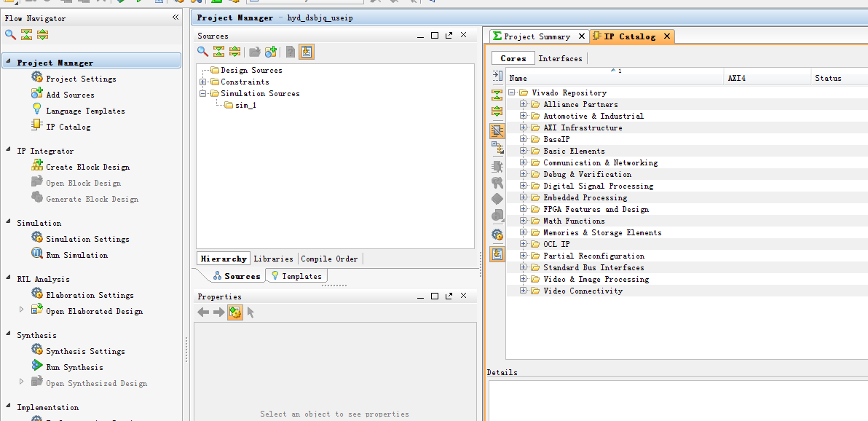868x421 pixels.
Task: Collapse all items in Flow Navigator toolbar
Action: coord(26,34)
